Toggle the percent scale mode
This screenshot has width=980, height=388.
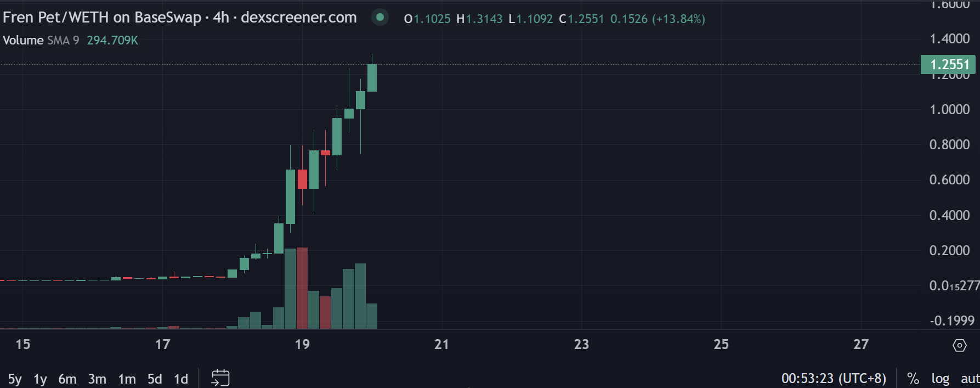913,378
